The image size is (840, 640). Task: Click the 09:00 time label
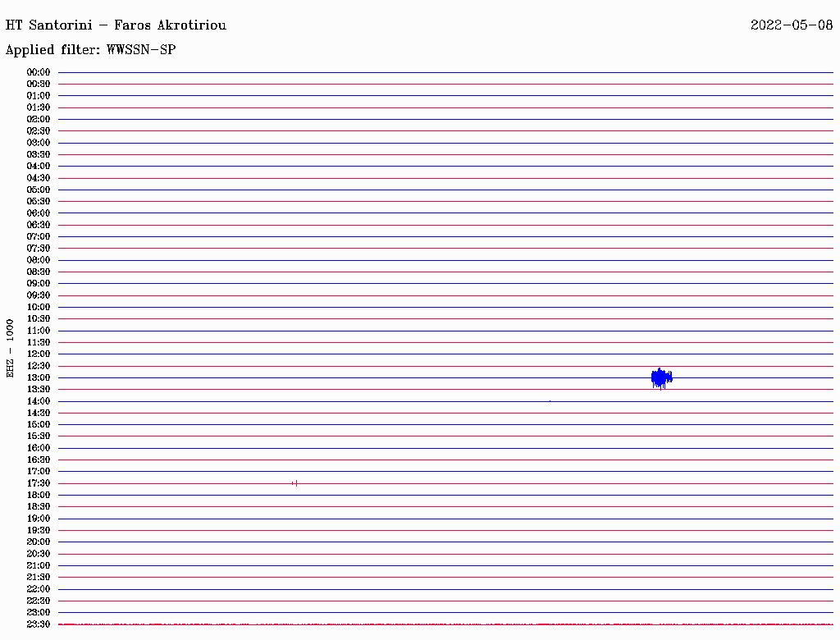tap(39, 284)
